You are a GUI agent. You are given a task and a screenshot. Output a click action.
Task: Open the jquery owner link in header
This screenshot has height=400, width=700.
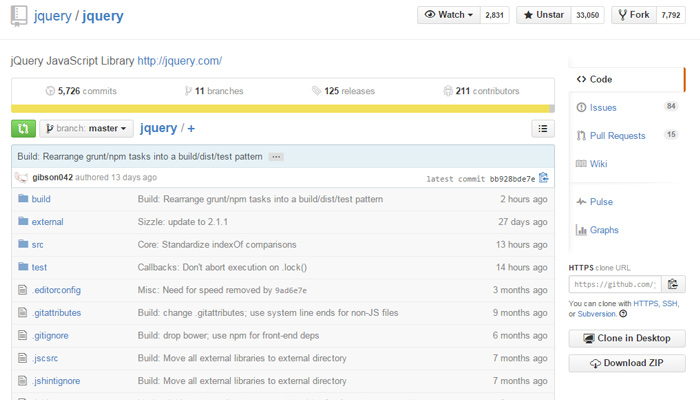[52, 16]
